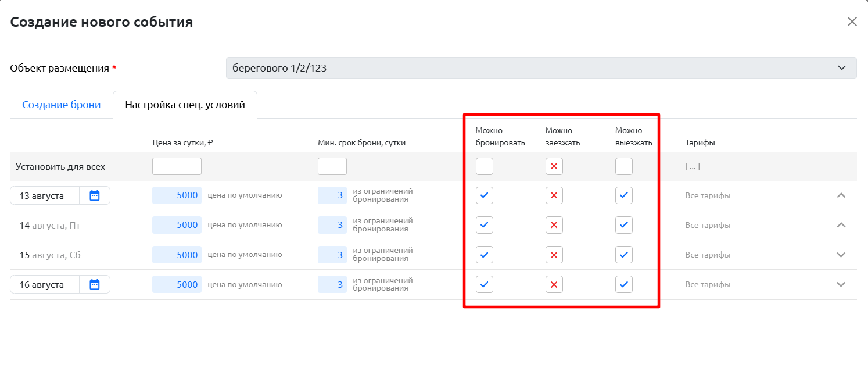Toggle Можно выезжать in Установить для всех row

pos(624,166)
